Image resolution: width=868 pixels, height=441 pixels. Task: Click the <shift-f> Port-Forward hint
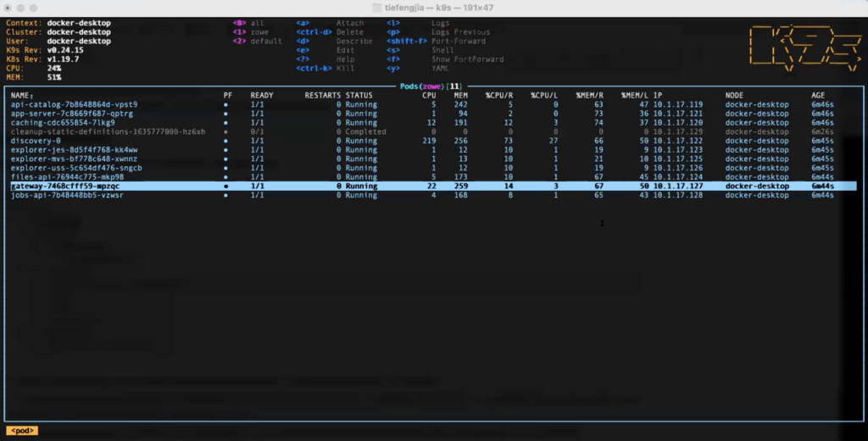pyautogui.click(x=437, y=41)
